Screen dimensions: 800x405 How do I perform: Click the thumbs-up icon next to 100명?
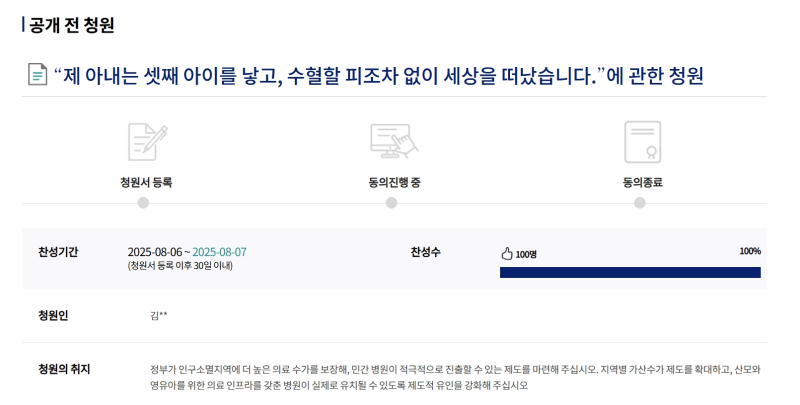[x=507, y=254]
